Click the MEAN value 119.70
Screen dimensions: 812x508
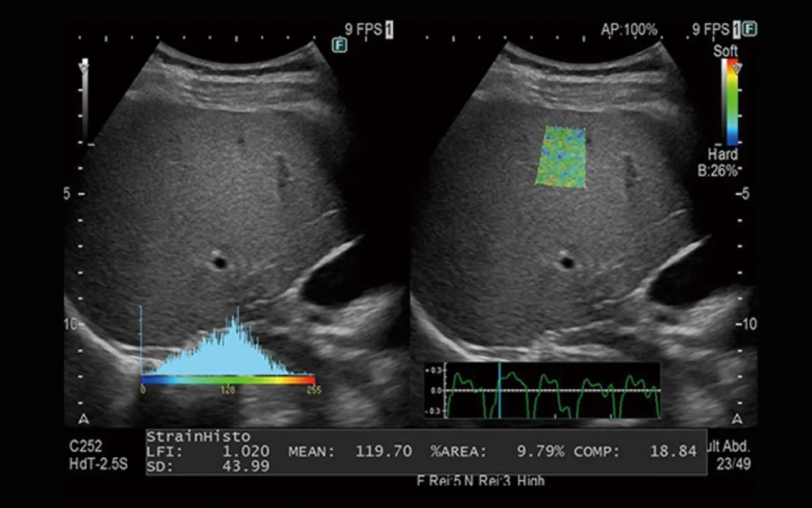[384, 451]
